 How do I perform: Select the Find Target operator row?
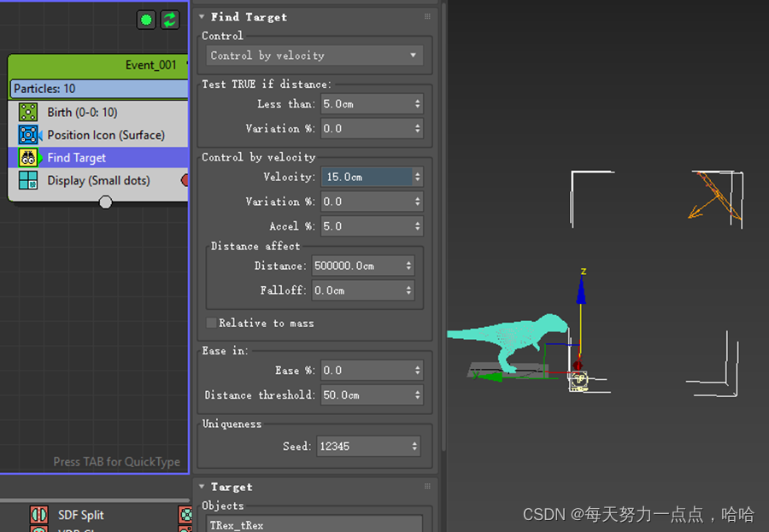98,158
